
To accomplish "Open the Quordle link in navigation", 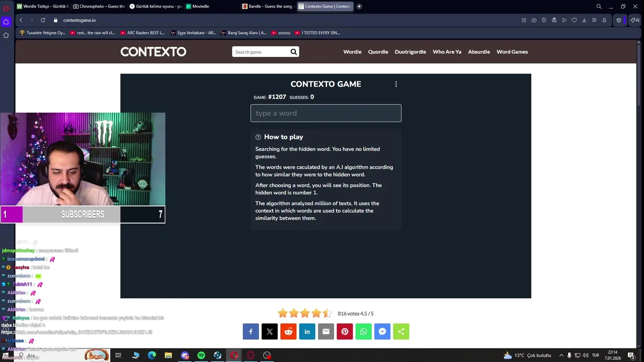I will pyautogui.click(x=378, y=52).
